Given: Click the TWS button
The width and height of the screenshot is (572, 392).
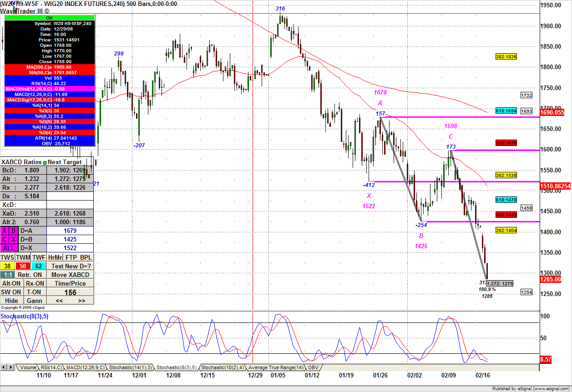Looking at the screenshot, I should point(7,257).
